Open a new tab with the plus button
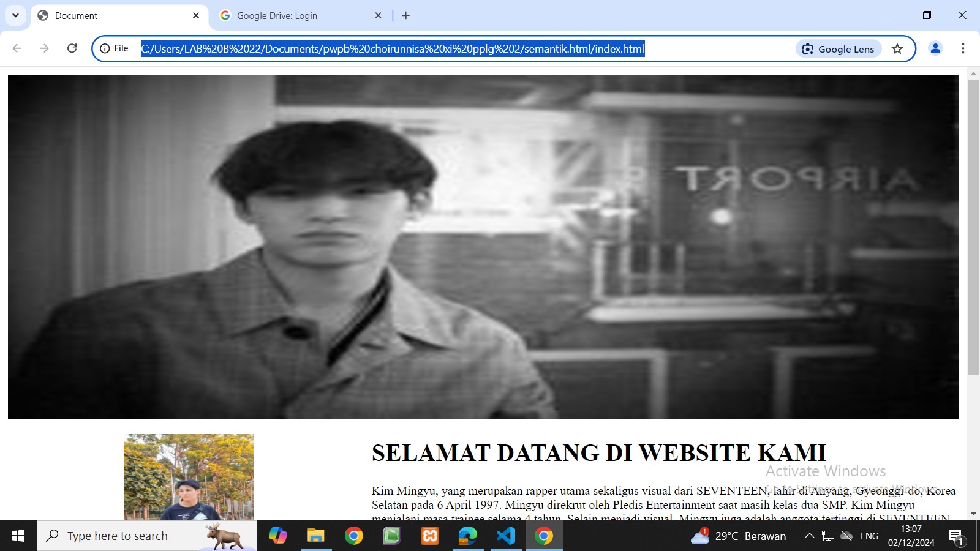Viewport: 980px width, 551px height. tap(405, 16)
